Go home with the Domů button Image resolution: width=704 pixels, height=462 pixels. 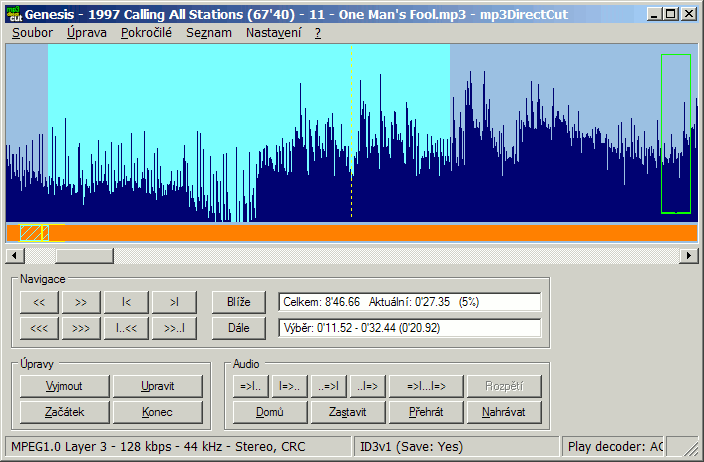[270, 412]
